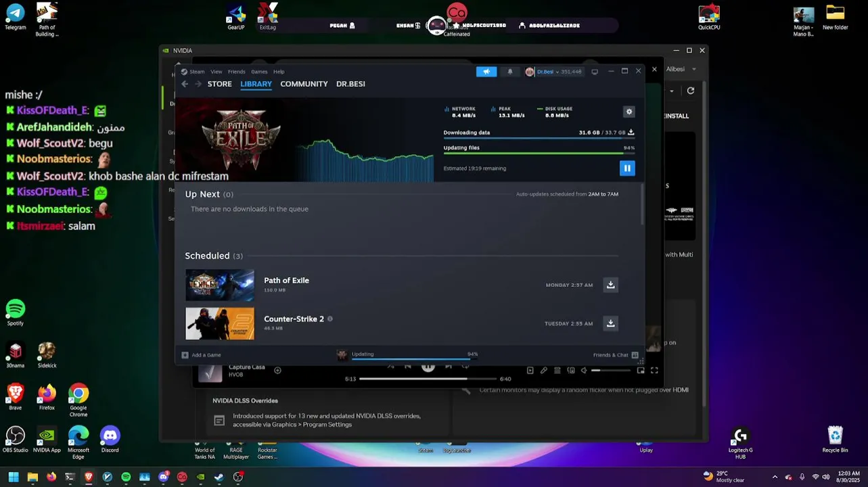Screen dimensions: 868x487
Task: Open DR.BESI profile tab
Action: pos(350,84)
